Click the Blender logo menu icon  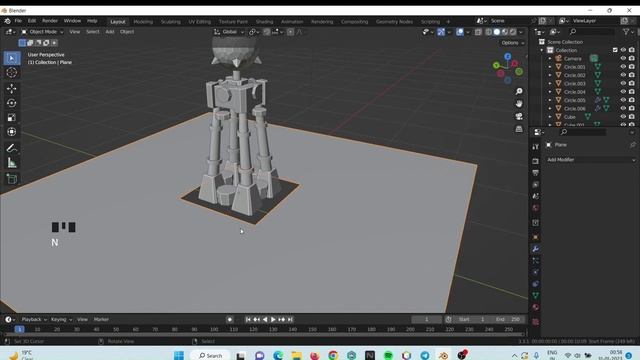pos(7,21)
